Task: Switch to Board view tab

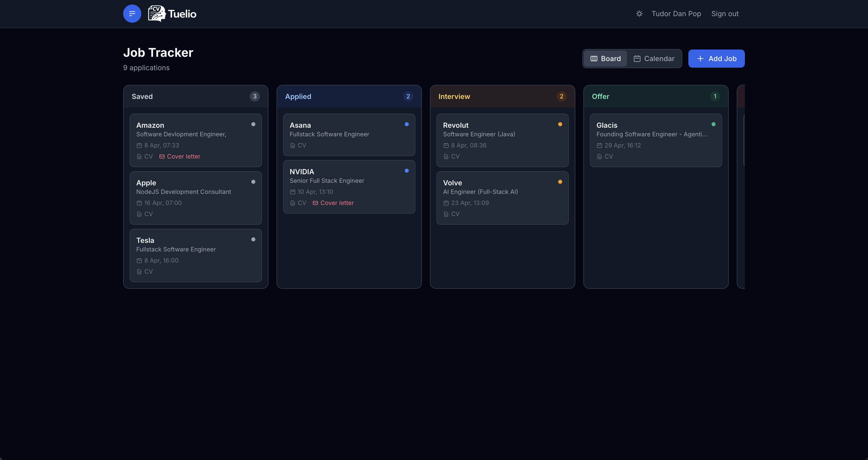Action: [x=606, y=59]
